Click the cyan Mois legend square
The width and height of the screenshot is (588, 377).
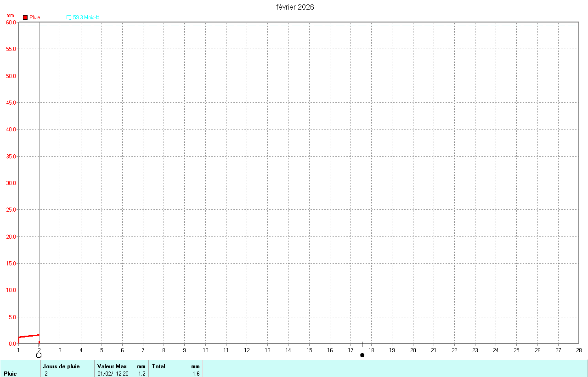(x=69, y=17)
